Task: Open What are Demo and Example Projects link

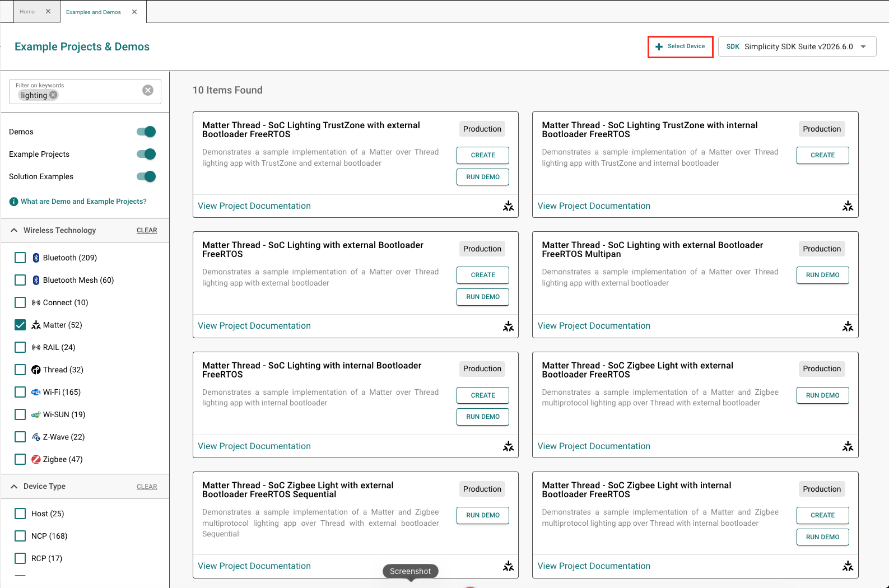Action: click(x=83, y=202)
